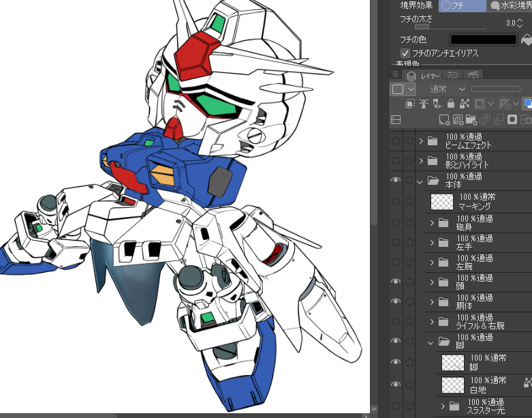Expand the 左腕 folder chevron
The height and width of the screenshot is (418, 532).
pos(432,263)
